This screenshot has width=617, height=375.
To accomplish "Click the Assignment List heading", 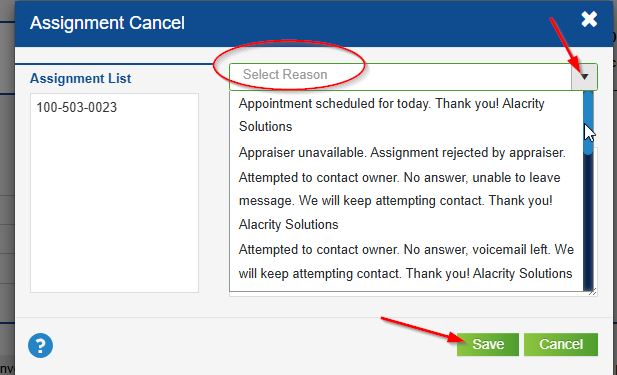I will click(x=81, y=78).
